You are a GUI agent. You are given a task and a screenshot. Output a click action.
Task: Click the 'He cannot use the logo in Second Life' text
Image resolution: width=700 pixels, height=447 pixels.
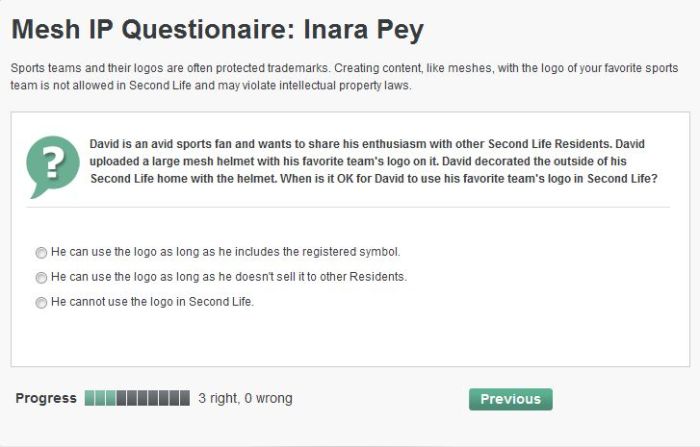coord(152,301)
